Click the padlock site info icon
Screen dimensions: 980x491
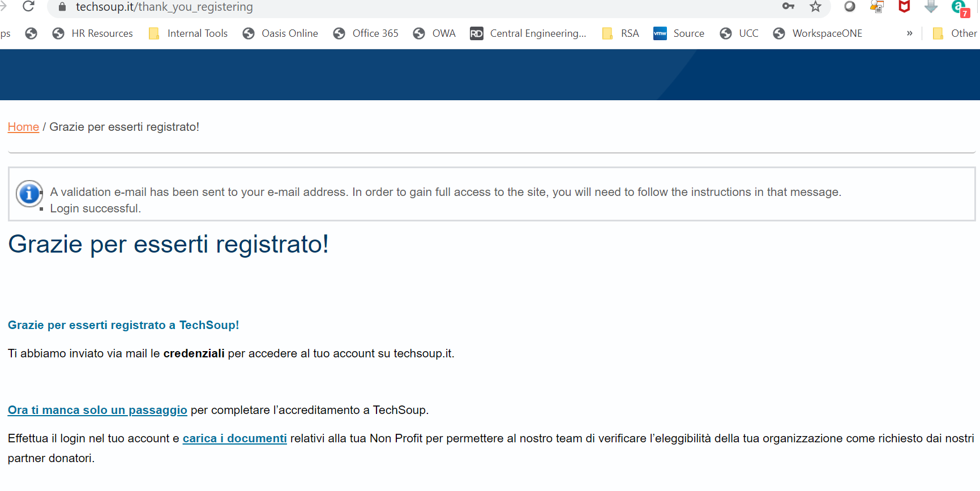coord(63,7)
